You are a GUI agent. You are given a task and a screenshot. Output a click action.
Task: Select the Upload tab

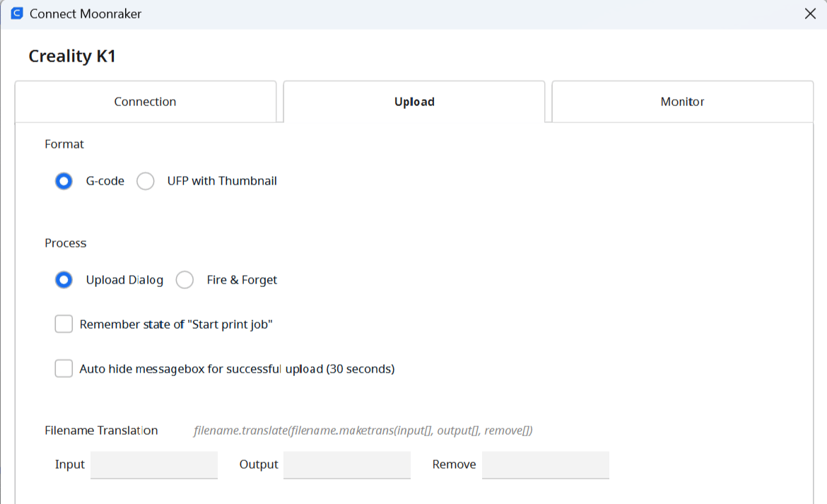coord(414,102)
